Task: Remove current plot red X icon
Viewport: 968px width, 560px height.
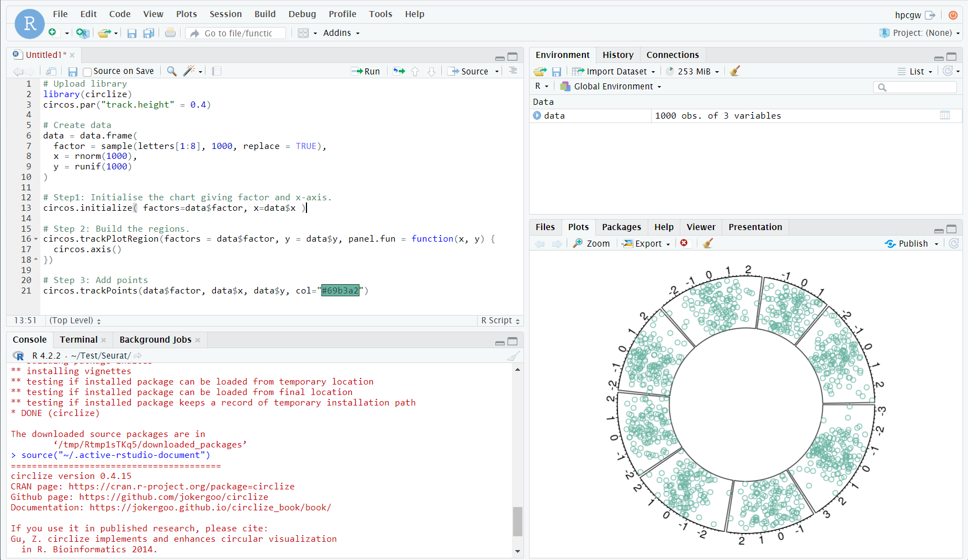Action: [x=684, y=243]
